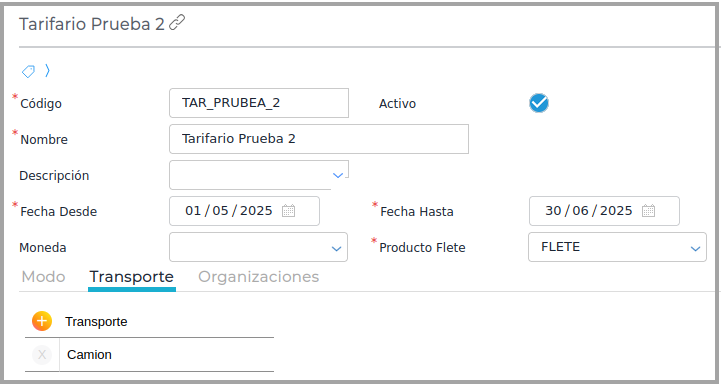Click the Fecha Desde date 01/05/2025
Image resolution: width=721 pixels, height=387 pixels.
(229, 211)
